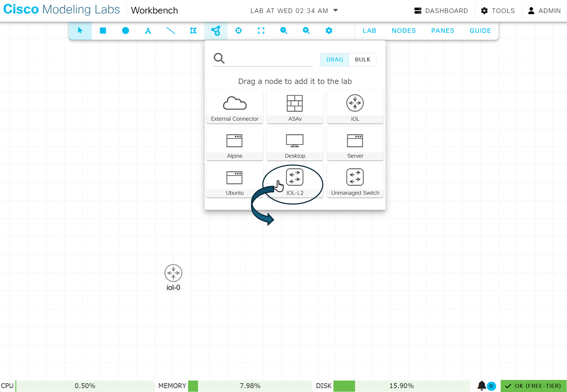Activate the area selection tool

point(193,31)
